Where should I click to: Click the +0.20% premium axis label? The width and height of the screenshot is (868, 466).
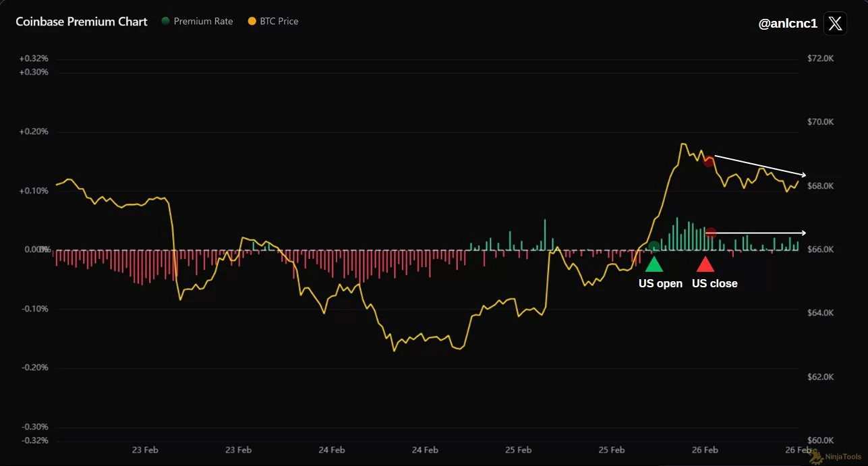coord(34,132)
